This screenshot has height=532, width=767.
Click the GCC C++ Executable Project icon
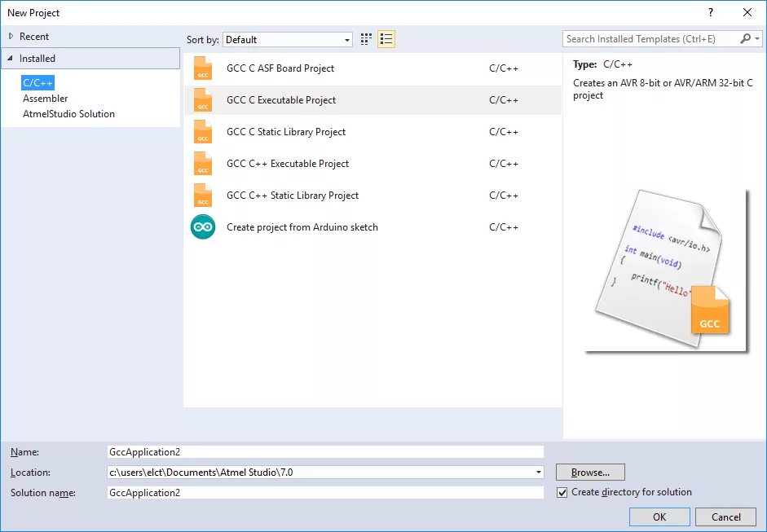[x=203, y=163]
